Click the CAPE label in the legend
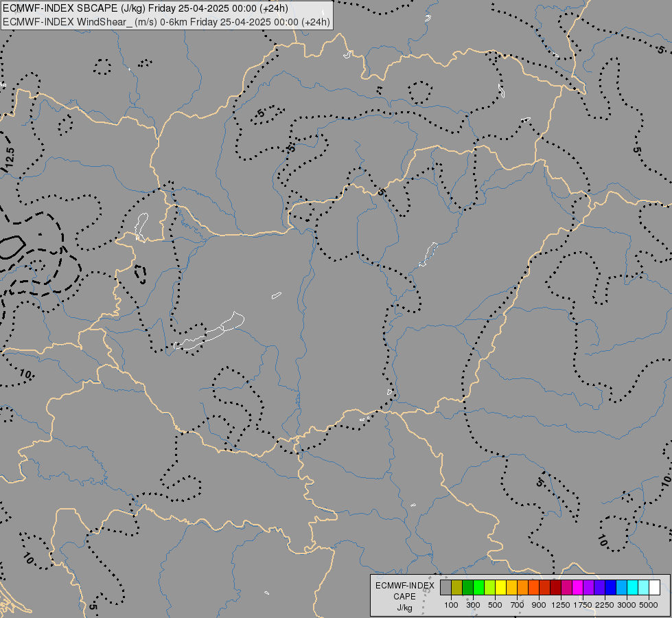Viewport: 672px width, 618px height. pos(404,597)
